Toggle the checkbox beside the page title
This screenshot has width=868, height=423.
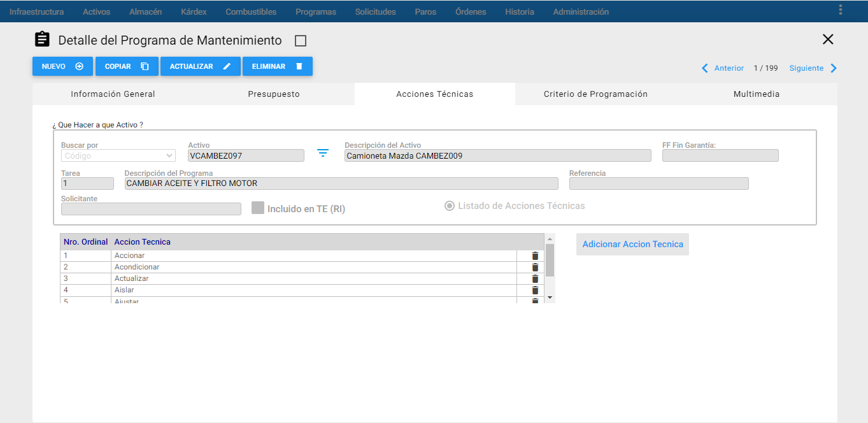pyautogui.click(x=301, y=41)
